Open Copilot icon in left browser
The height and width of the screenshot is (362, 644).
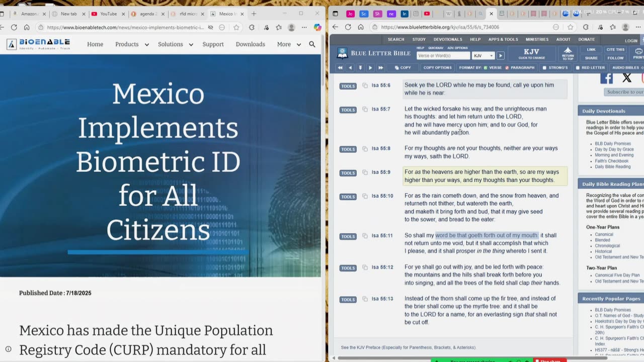pyautogui.click(x=317, y=28)
